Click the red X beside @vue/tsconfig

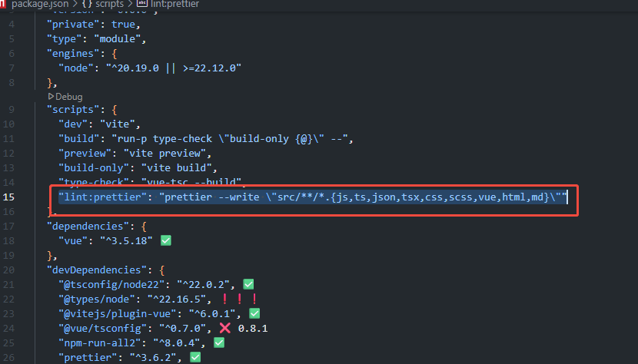pos(225,328)
